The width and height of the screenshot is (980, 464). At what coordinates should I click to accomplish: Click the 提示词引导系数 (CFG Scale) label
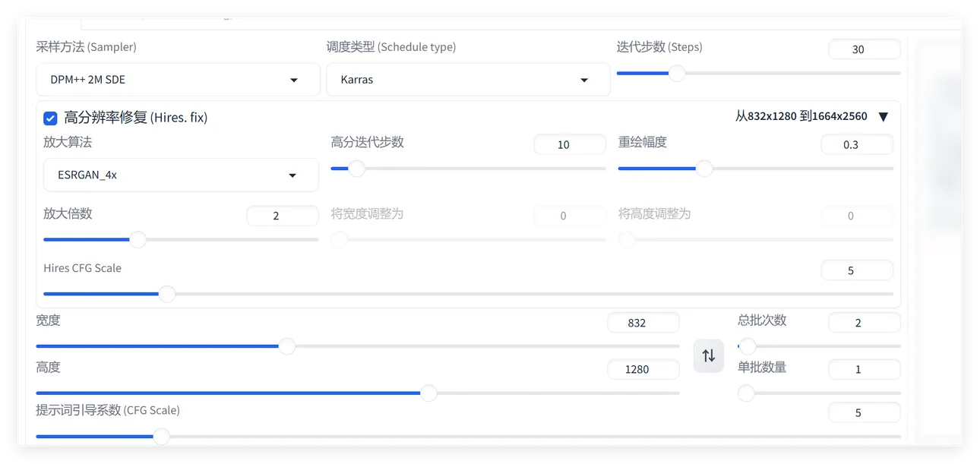pos(108,410)
